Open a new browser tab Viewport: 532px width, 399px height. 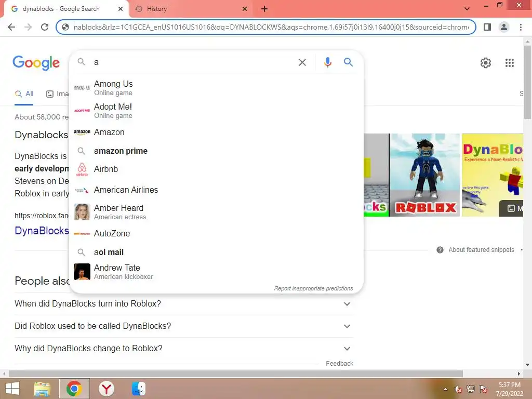point(264,9)
